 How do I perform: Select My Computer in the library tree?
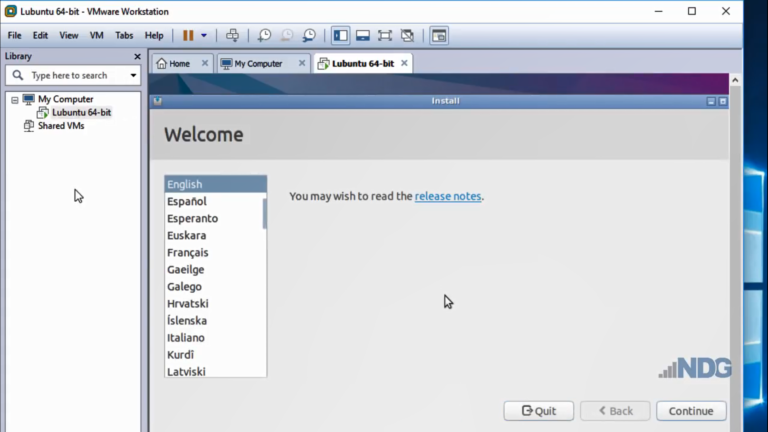66,99
